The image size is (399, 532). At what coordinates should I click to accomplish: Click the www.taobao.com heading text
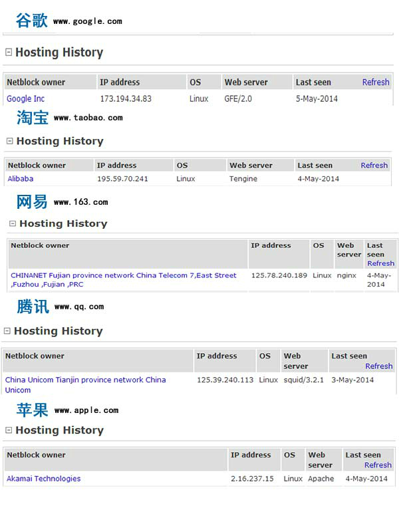(88, 118)
